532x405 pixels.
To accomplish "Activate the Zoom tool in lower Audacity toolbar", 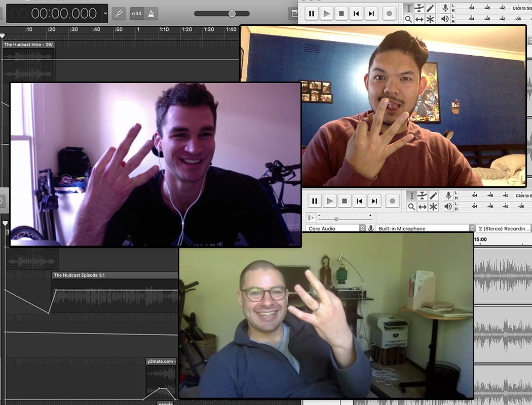I will point(411,207).
